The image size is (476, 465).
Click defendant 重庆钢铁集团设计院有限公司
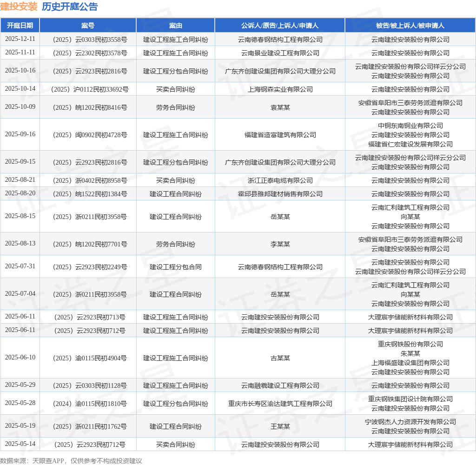click(410, 399)
